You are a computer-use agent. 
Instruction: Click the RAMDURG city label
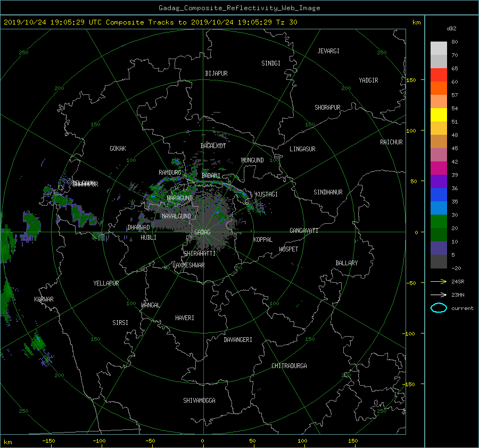pyautogui.click(x=170, y=173)
